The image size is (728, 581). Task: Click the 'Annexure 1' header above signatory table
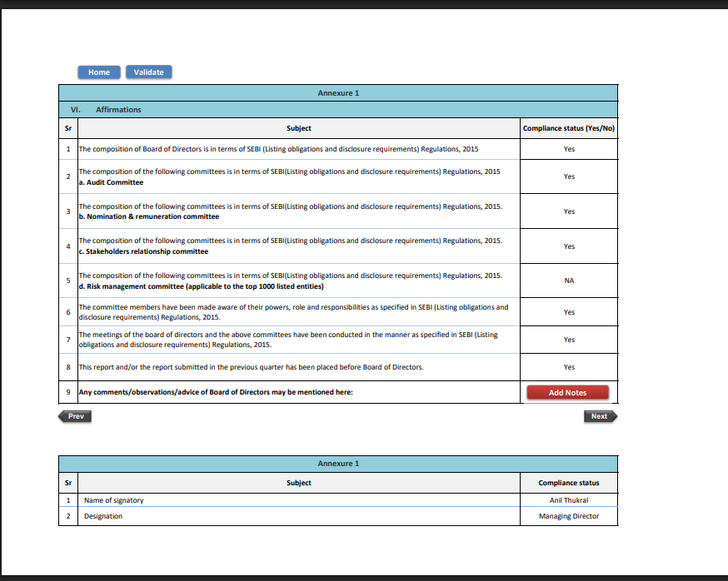338,463
